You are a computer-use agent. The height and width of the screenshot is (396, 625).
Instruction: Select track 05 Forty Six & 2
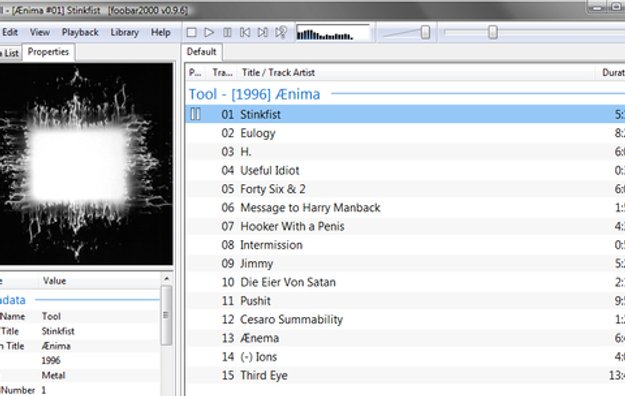405,189
